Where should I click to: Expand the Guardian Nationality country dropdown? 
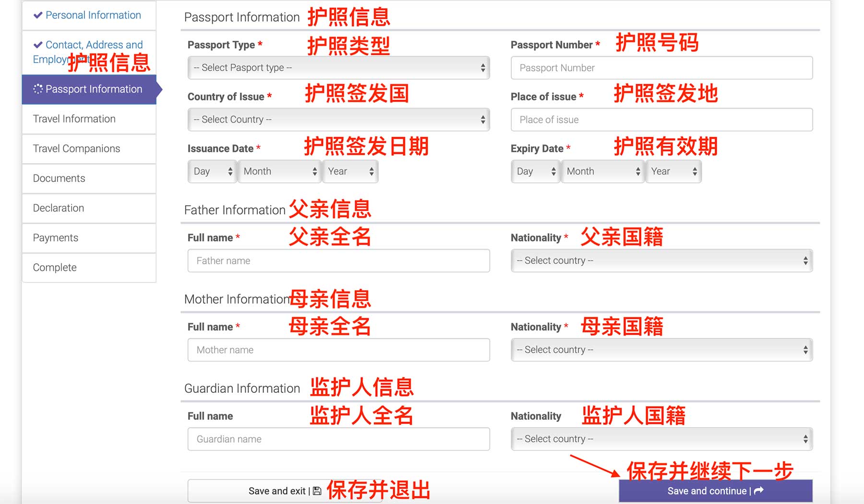click(661, 439)
